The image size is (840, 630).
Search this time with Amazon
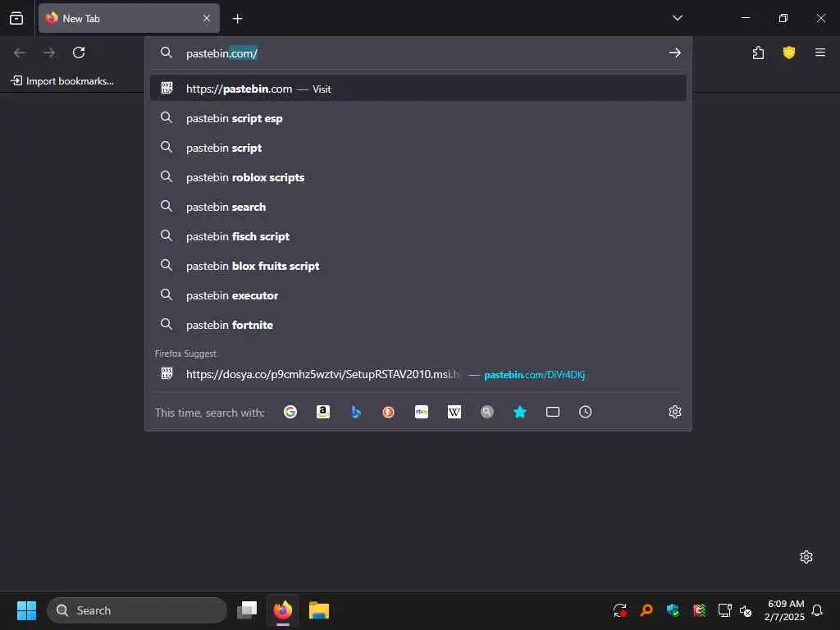pos(322,412)
